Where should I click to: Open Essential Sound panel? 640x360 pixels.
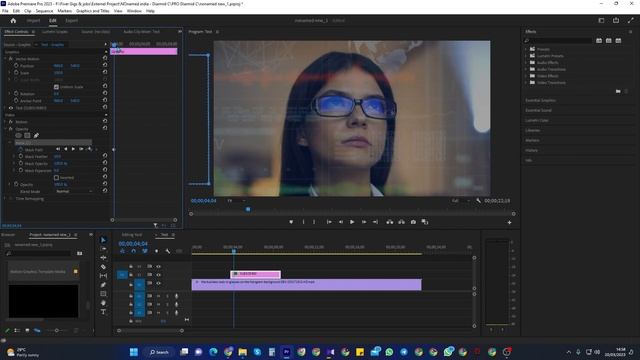pos(538,110)
